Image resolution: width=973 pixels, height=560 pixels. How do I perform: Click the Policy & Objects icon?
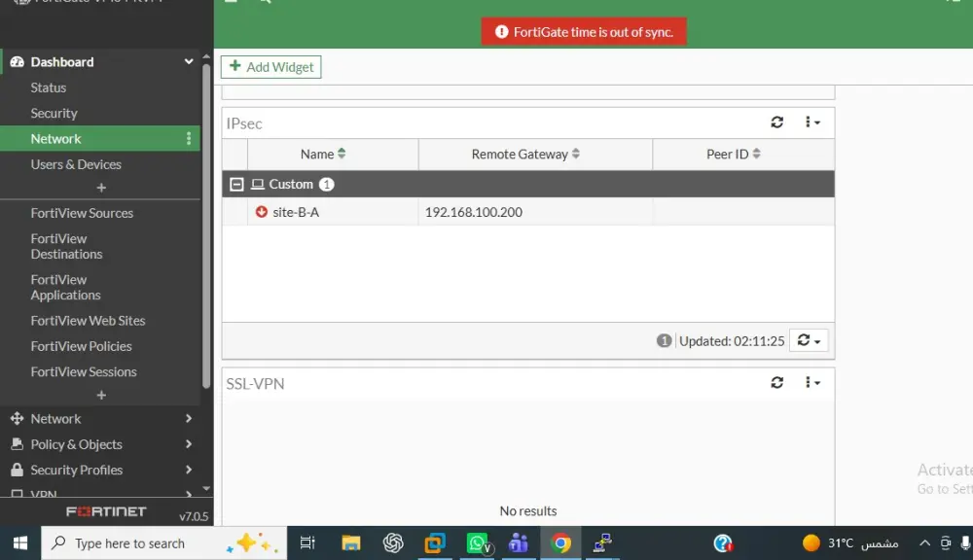pyautogui.click(x=17, y=444)
